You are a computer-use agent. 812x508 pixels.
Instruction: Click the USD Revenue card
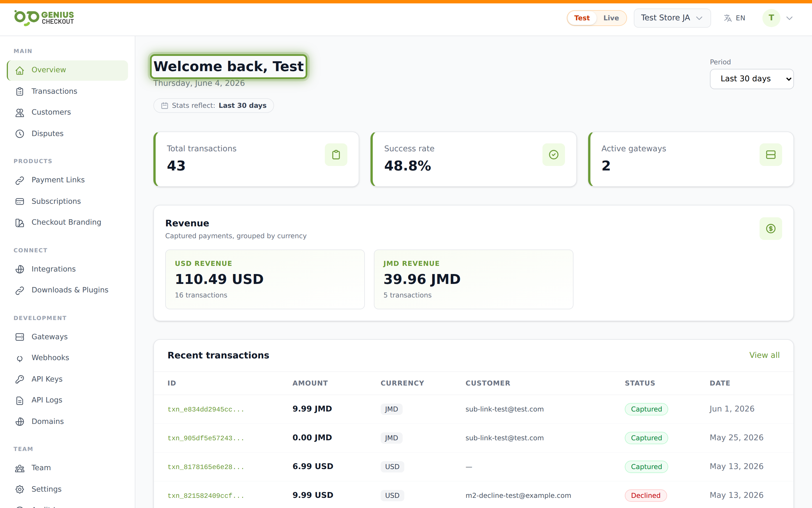pyautogui.click(x=265, y=279)
